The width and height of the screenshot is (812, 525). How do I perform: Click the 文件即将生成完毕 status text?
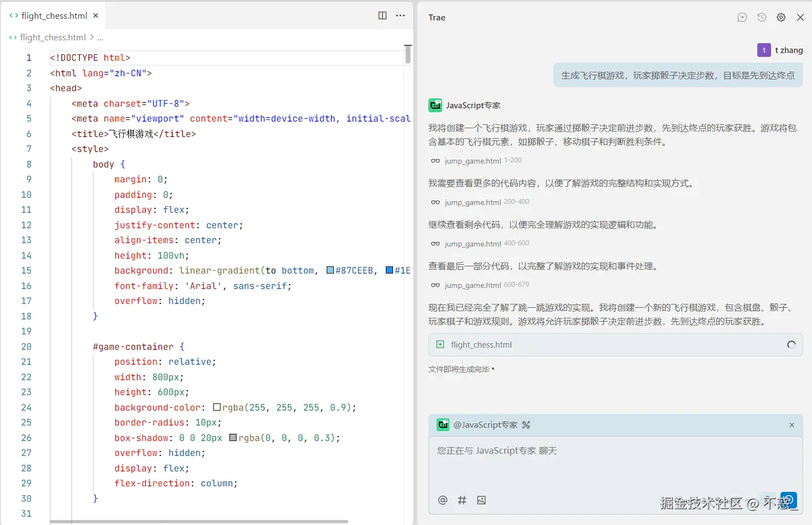(459, 369)
